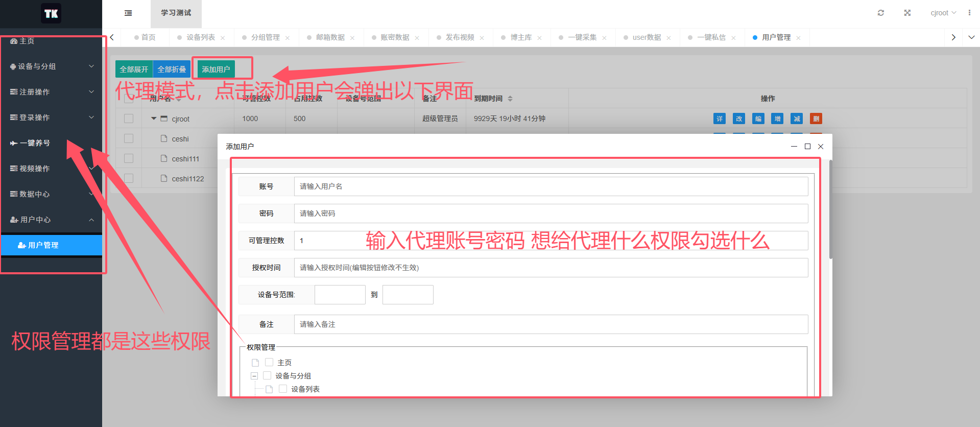980x427 pixels.
Task: Expand the 注册操作 sidebar menu
Action: [51, 92]
